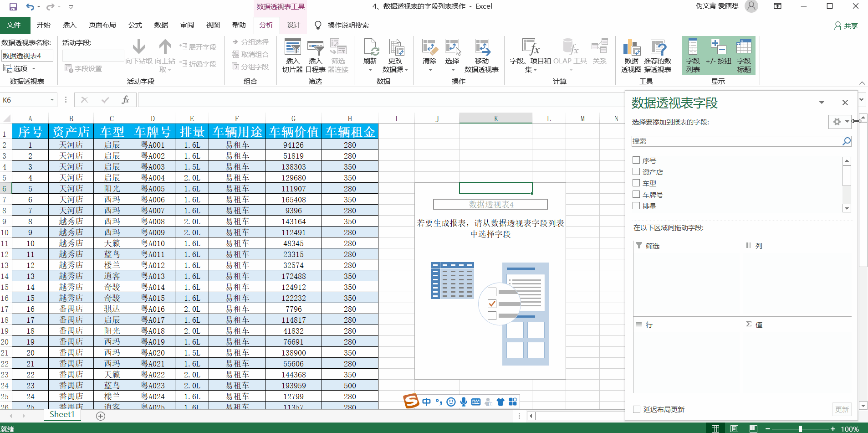868x433 pixels.
Task: Collapse the ribbon with the chevron
Action: coord(862,83)
